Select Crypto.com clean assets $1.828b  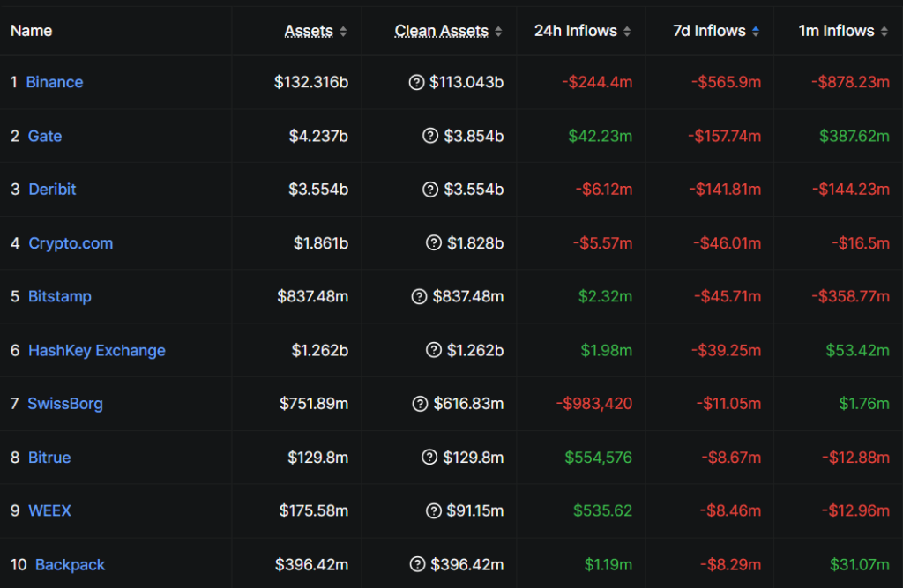click(475, 243)
